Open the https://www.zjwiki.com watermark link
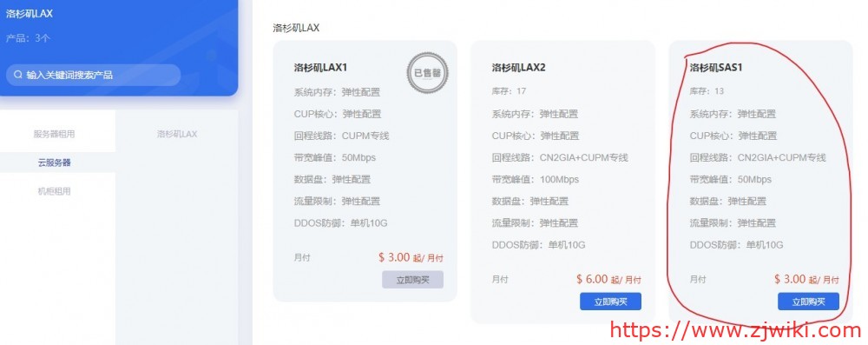The height and width of the screenshot is (345, 868). [x=736, y=330]
